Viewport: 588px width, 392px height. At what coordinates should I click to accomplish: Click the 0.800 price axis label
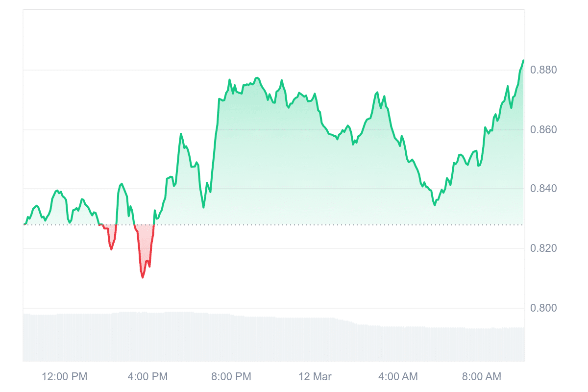point(545,308)
